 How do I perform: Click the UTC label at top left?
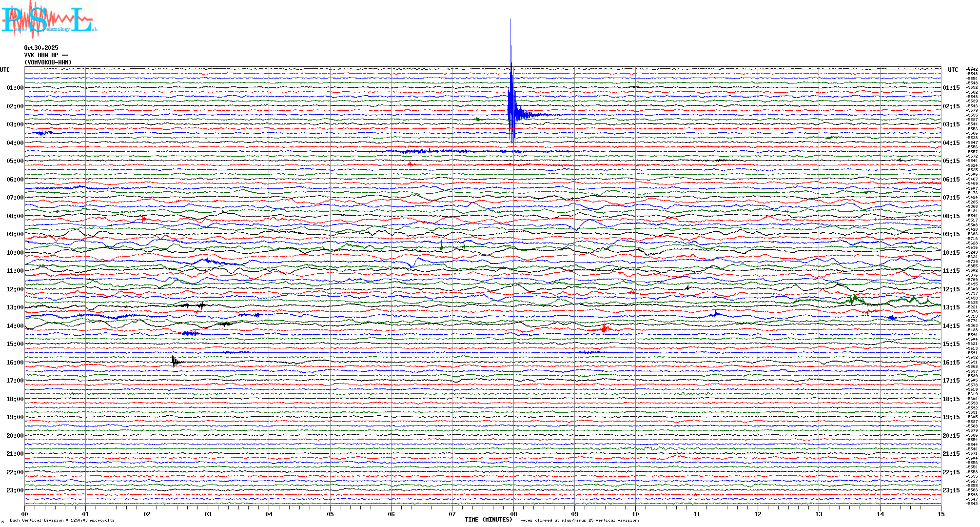coord(5,70)
